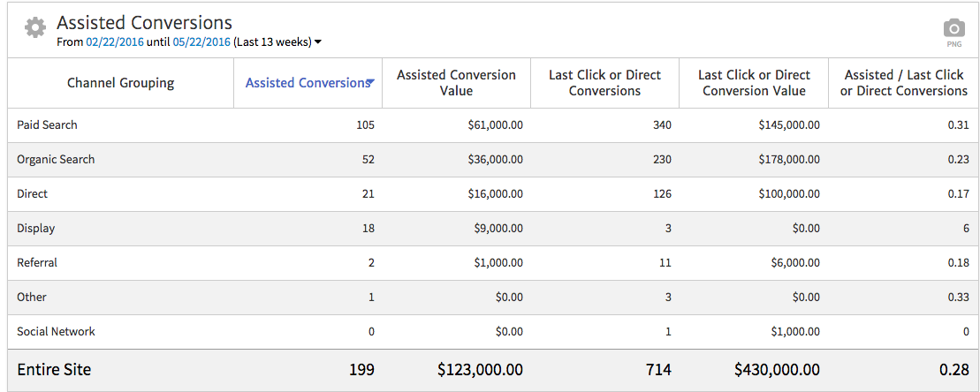Select the Referral channel row
The height and width of the screenshot is (392, 980).
pos(37,263)
